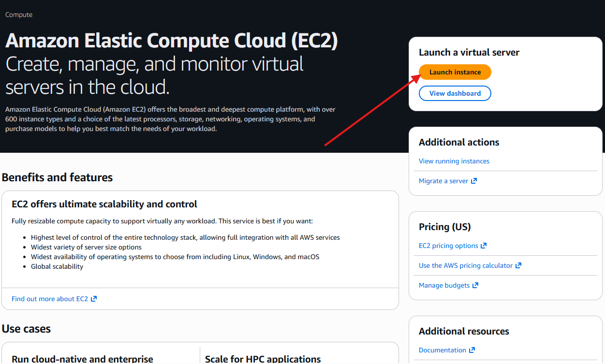
Task: Click the Launch instance button
Action: coord(455,72)
